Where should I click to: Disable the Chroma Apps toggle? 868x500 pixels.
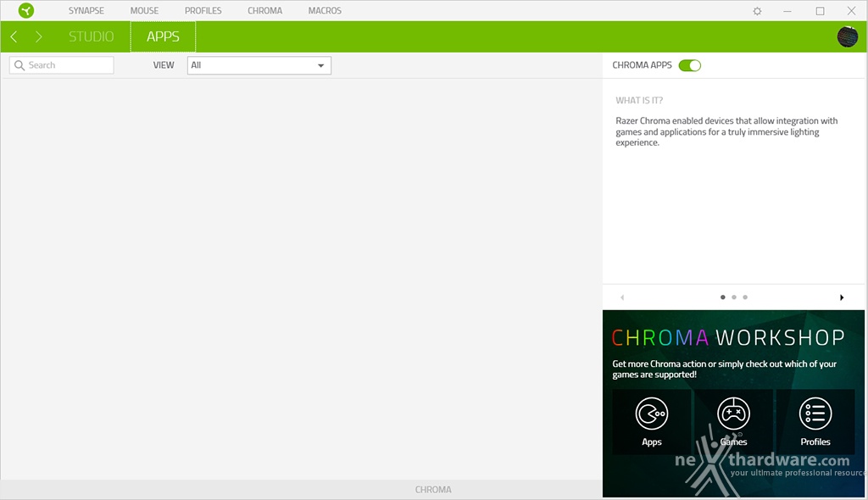tap(690, 65)
